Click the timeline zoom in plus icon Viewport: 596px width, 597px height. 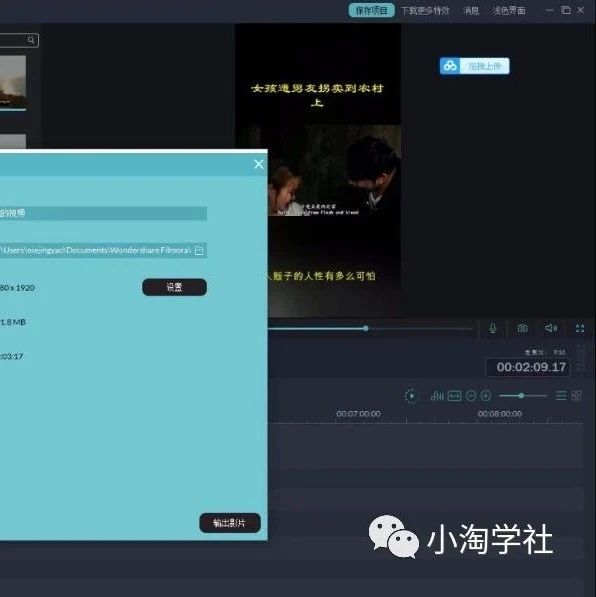(x=486, y=396)
